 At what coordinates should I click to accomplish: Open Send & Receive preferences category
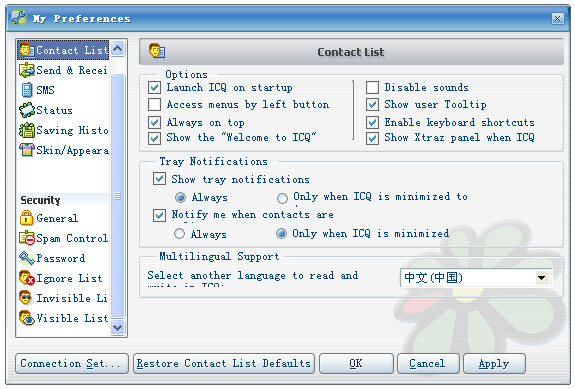[63, 70]
